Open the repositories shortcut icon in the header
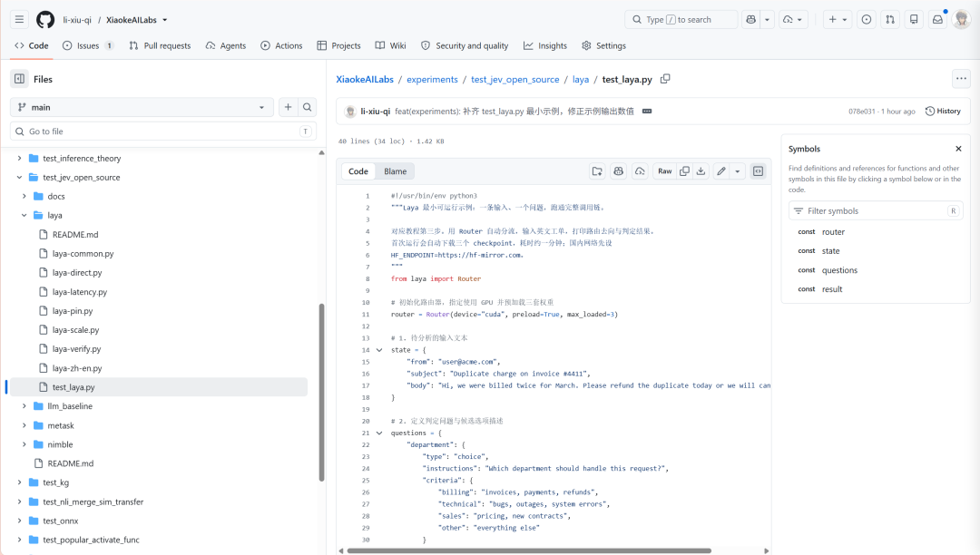This screenshot has width=980, height=555. (x=914, y=19)
